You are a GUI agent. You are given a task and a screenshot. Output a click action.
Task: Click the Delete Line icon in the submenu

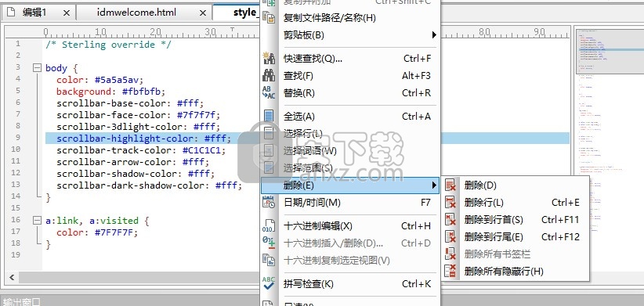(450, 202)
